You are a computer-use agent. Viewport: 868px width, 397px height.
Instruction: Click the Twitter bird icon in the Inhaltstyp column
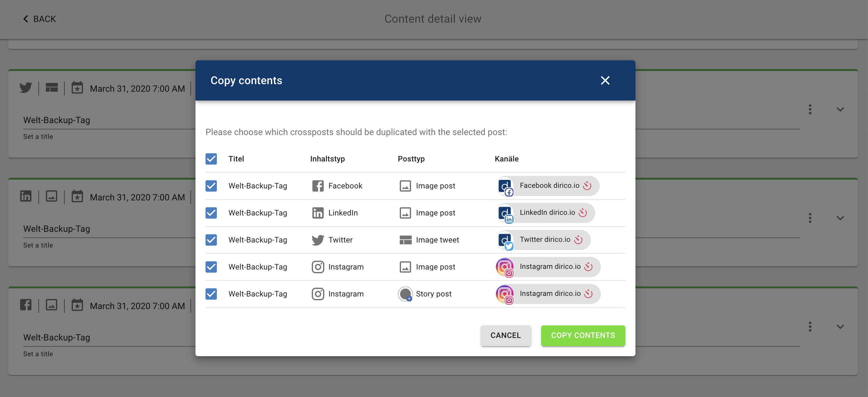click(318, 240)
